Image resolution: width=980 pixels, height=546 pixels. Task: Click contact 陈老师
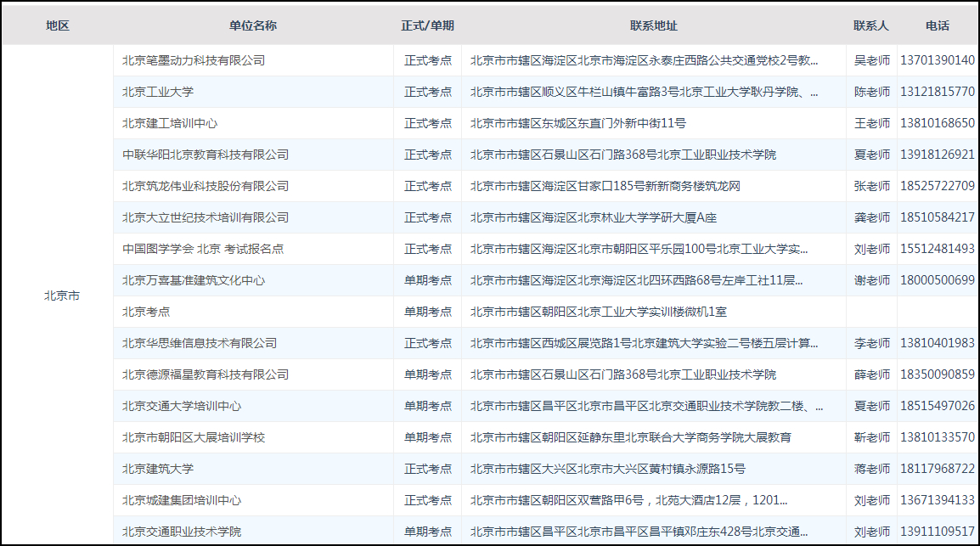[872, 92]
